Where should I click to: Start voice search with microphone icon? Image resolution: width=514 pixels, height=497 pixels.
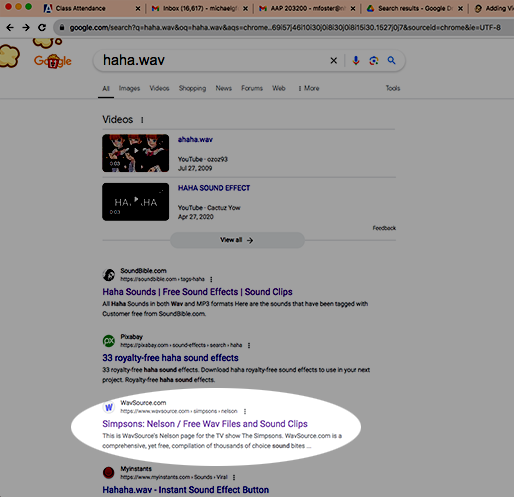click(x=356, y=61)
